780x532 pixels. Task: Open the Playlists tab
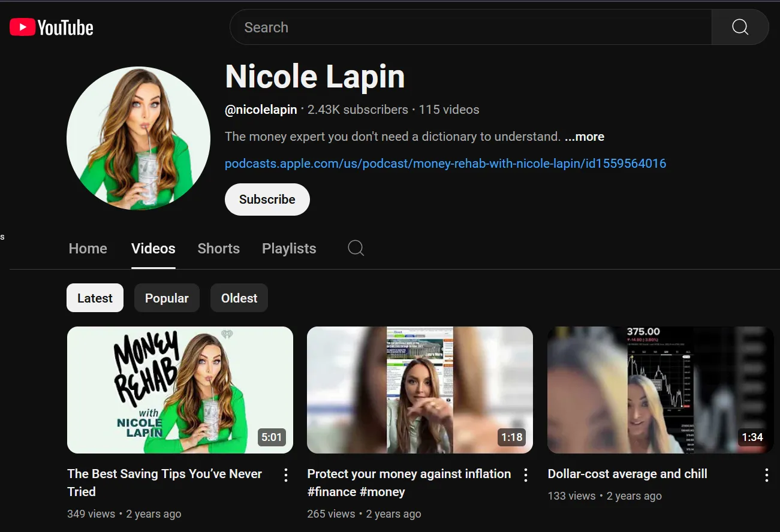coord(289,249)
